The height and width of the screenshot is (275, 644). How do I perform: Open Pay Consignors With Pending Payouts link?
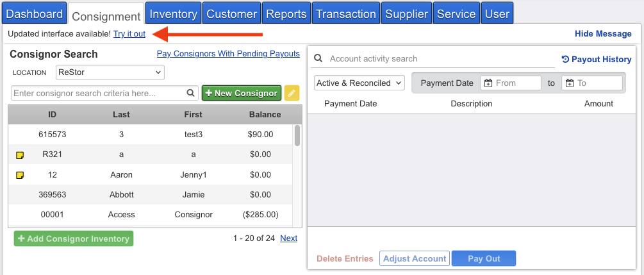point(228,54)
